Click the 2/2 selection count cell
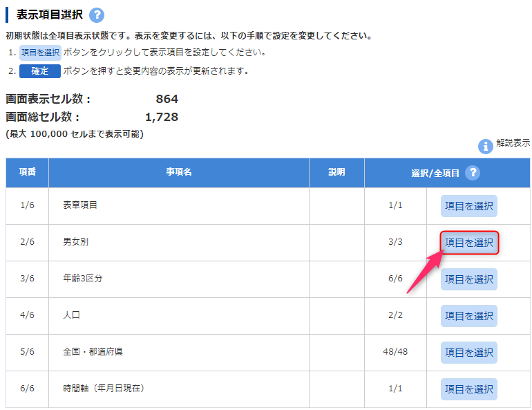 [395, 315]
